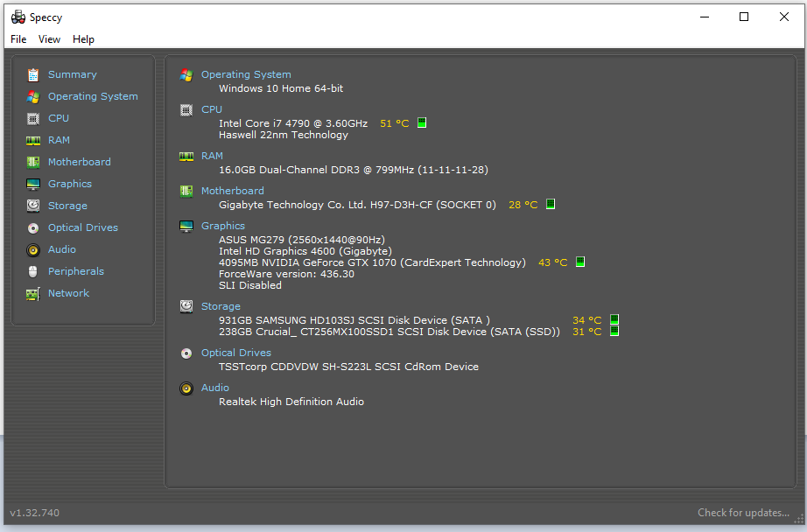The height and width of the screenshot is (532, 807).
Task: Click the Audio heading link in summary
Action: 215,388
